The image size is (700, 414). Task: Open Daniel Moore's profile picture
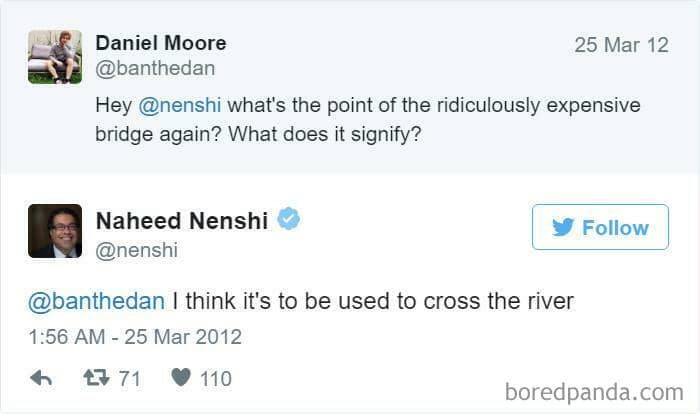point(55,57)
